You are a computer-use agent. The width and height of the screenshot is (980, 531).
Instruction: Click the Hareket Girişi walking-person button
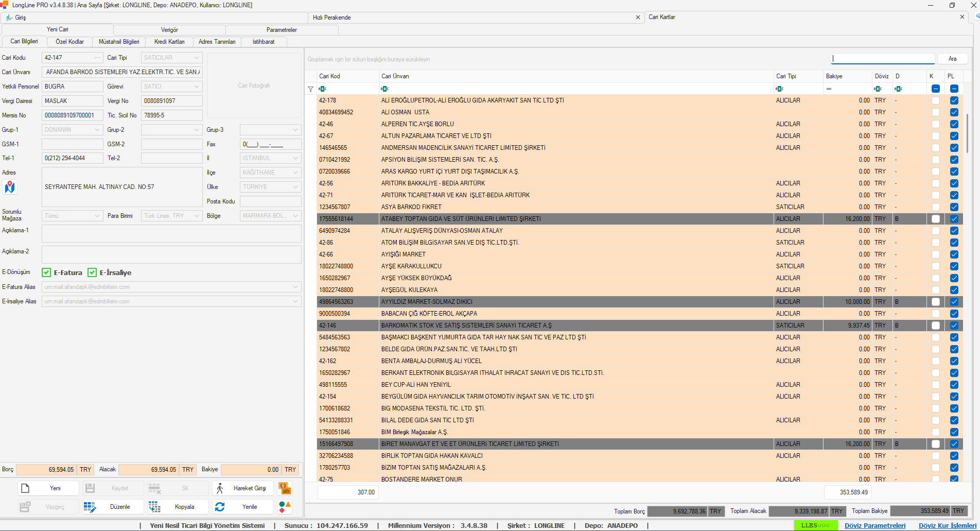(x=242, y=488)
